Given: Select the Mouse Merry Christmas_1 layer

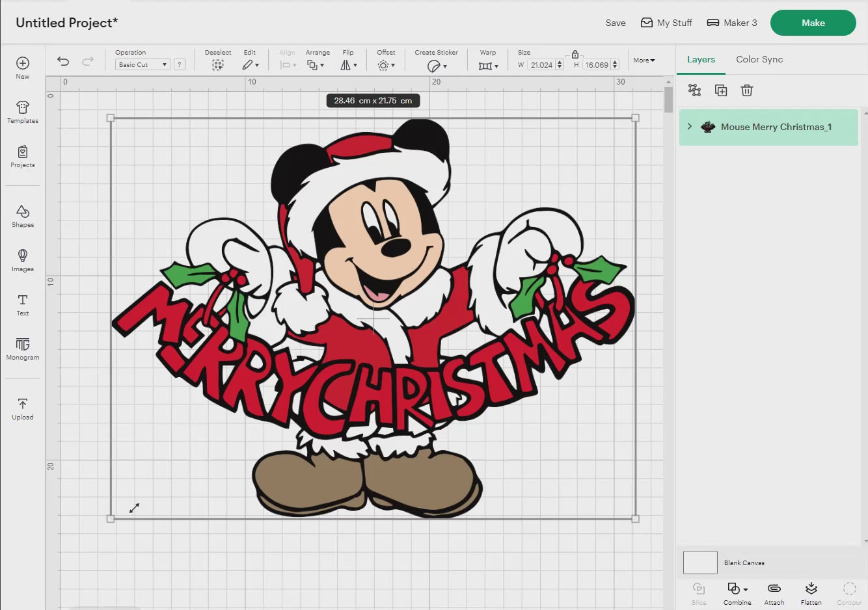Looking at the screenshot, I should [x=768, y=127].
